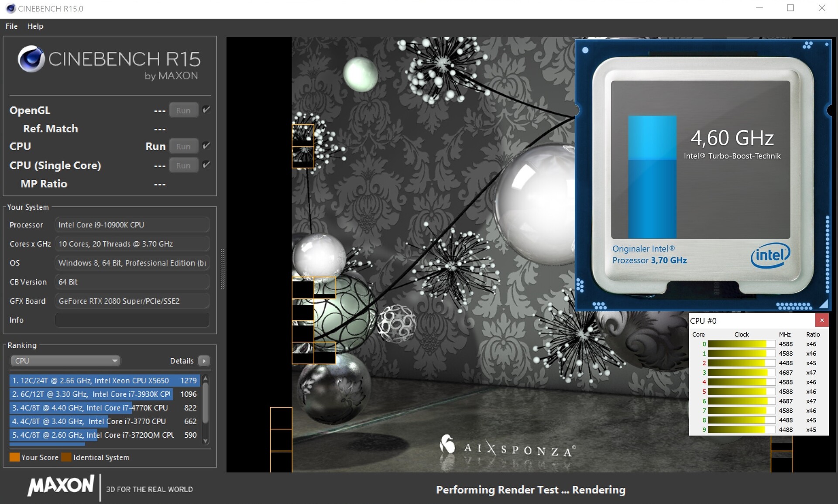Click the Cinebench title bar app icon
Viewport: 838px width, 504px height.
10,8
